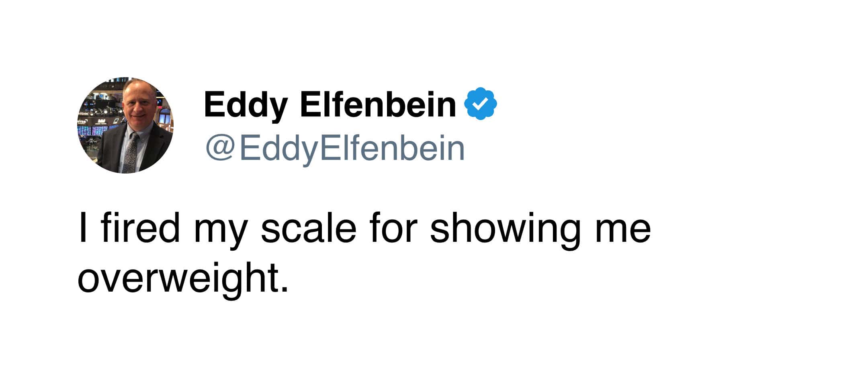The height and width of the screenshot is (380, 868).
Task: Select the word "my" in the tweet
Action: click(219, 233)
